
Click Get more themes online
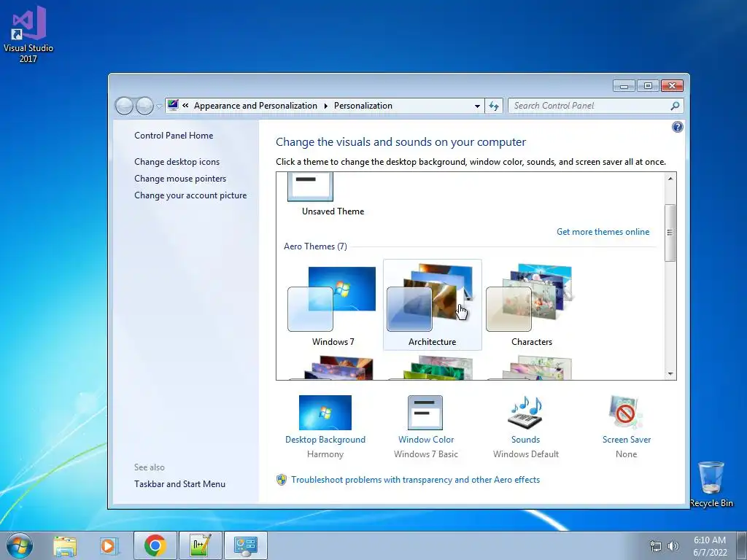pos(603,232)
